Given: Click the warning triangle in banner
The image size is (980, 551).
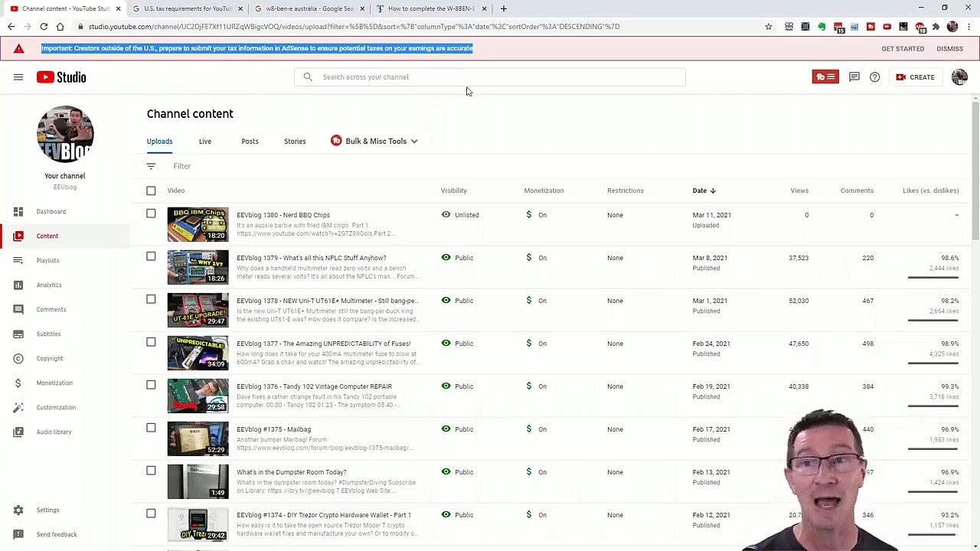Looking at the screenshot, I should [18, 48].
